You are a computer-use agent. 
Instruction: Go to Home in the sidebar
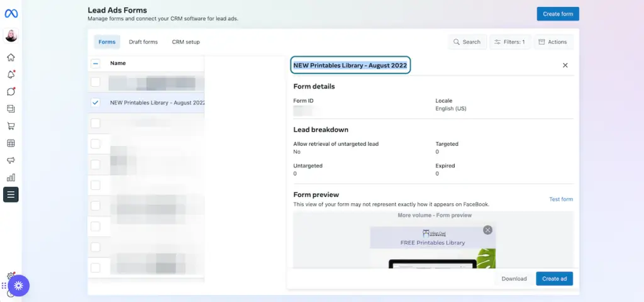(x=11, y=57)
